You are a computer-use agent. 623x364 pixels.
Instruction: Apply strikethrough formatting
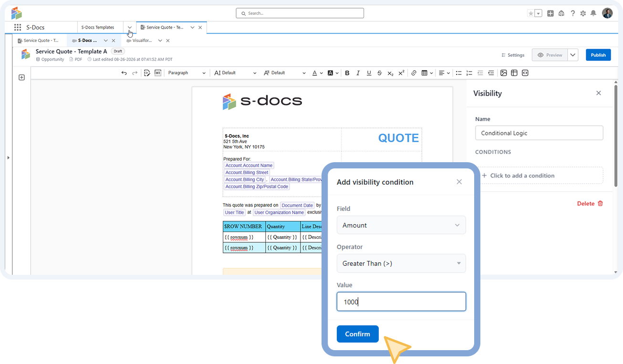pos(380,73)
